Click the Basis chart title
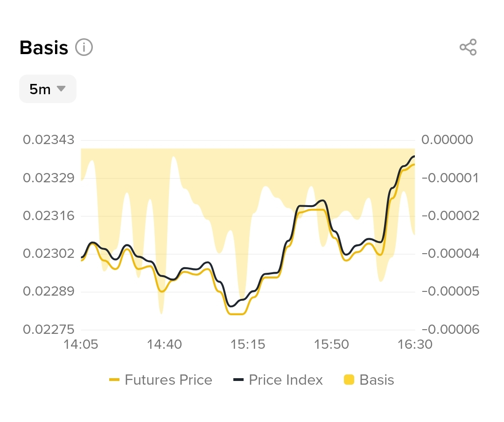The width and height of the screenshot is (504, 422). [x=44, y=48]
